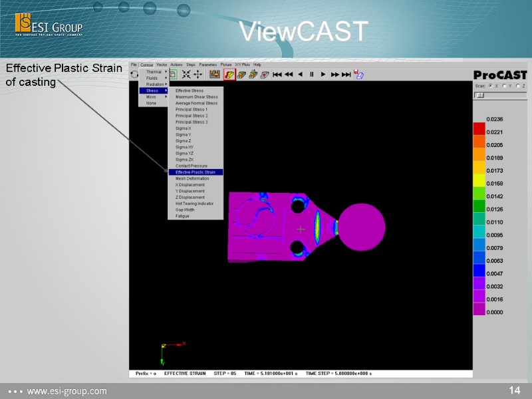This screenshot has width=532, height=399.
Task: Open the Parameters menu
Action: [208, 64]
